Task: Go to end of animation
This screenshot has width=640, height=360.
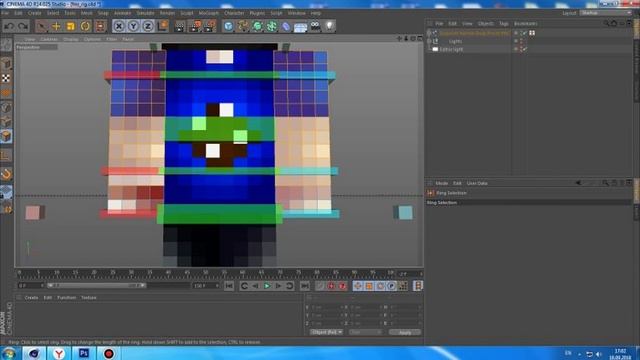Action: (x=304, y=286)
